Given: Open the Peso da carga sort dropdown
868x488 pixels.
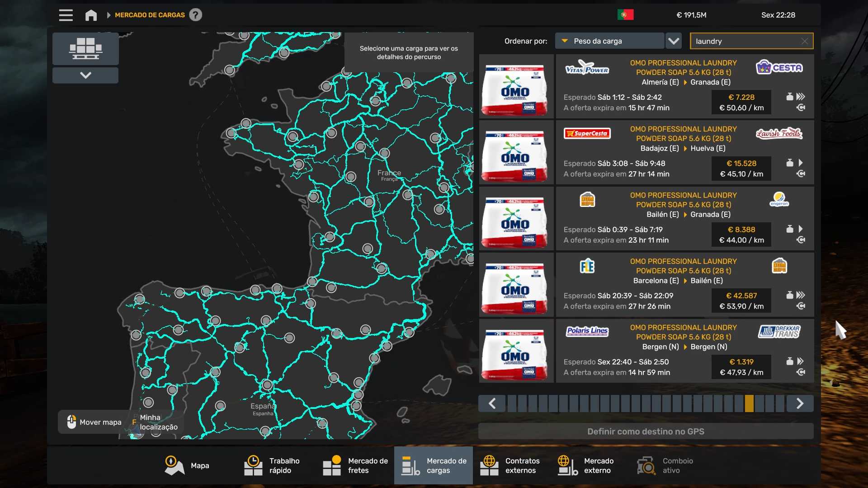Looking at the screenshot, I should point(609,41).
